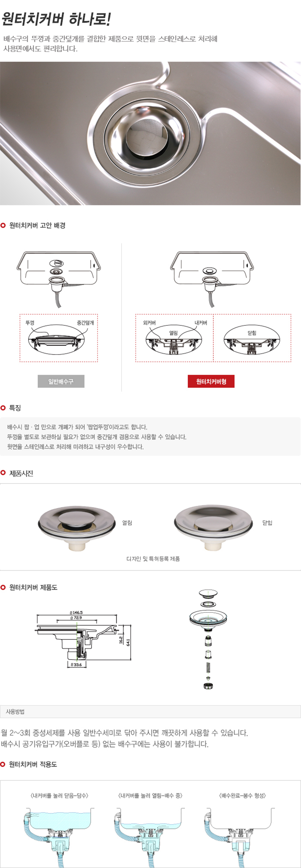Click the 원터치커버 제품도 section heading
Image resolution: width=301 pixels, height=868 pixels.
coord(33,587)
